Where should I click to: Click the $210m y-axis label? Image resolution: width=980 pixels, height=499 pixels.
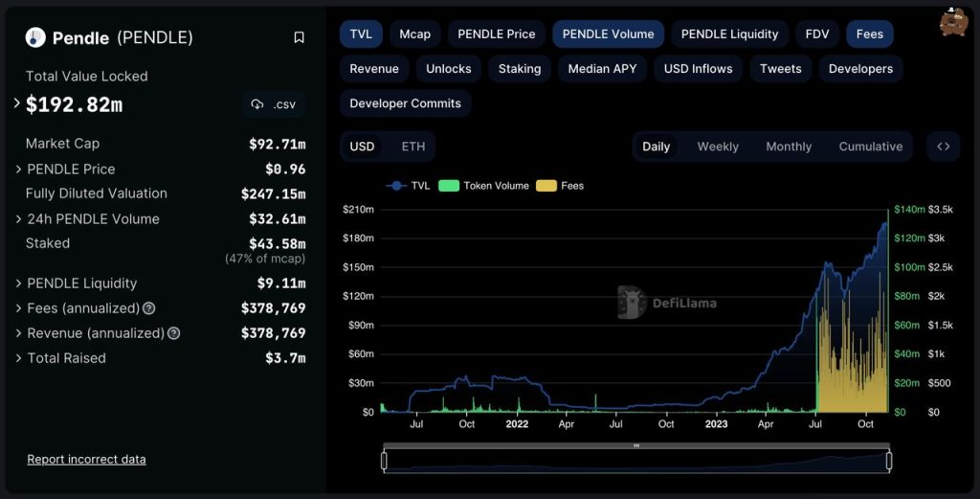click(358, 210)
